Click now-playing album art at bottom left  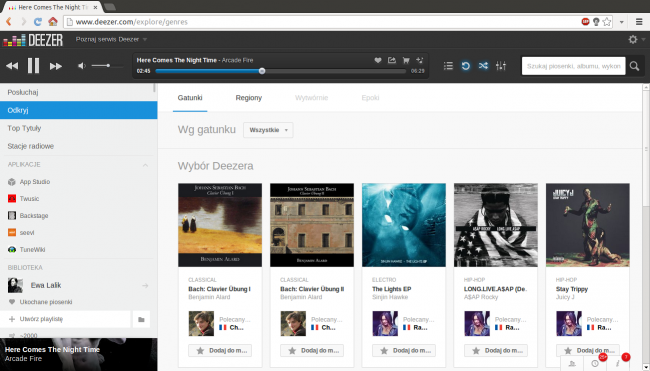tap(78, 354)
